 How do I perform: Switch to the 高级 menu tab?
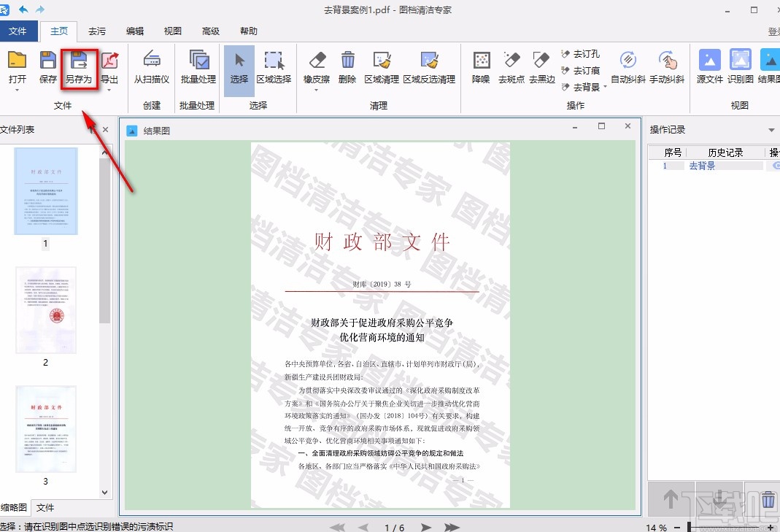210,31
